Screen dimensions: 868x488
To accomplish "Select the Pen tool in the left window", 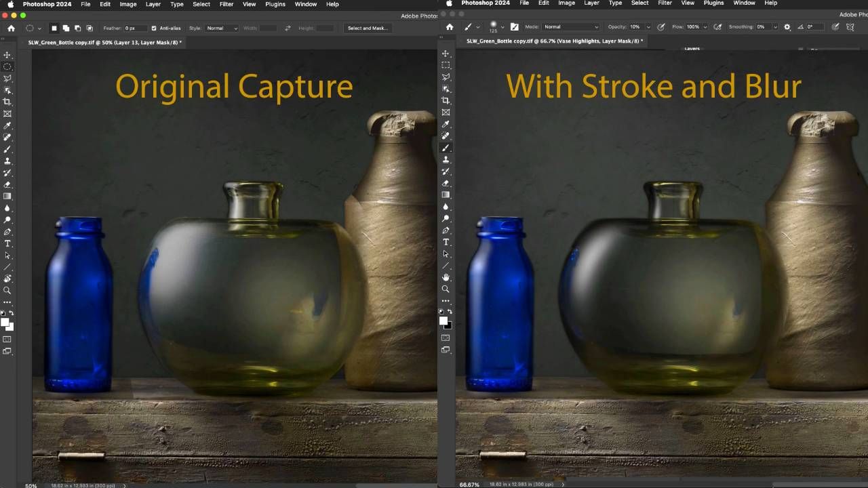I will click(x=7, y=231).
